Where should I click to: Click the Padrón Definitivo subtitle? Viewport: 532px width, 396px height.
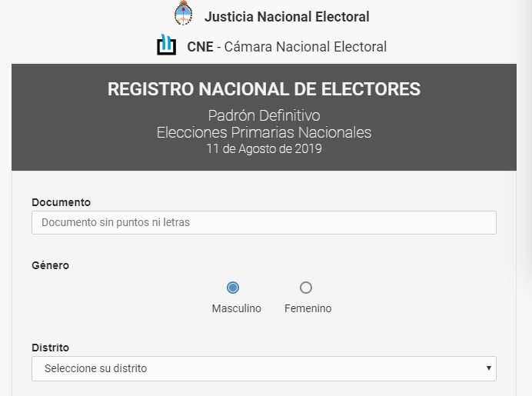264,116
